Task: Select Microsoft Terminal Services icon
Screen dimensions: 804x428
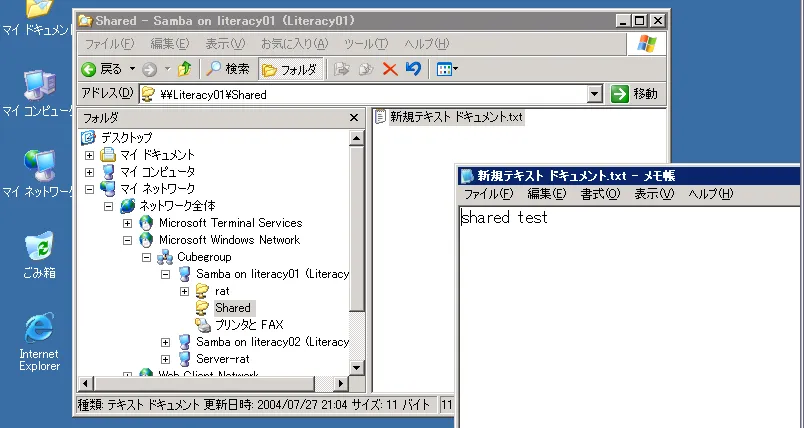Action: coord(146,223)
